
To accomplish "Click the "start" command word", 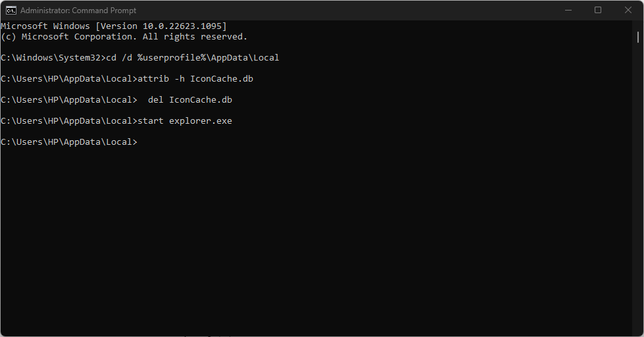I will [151, 121].
